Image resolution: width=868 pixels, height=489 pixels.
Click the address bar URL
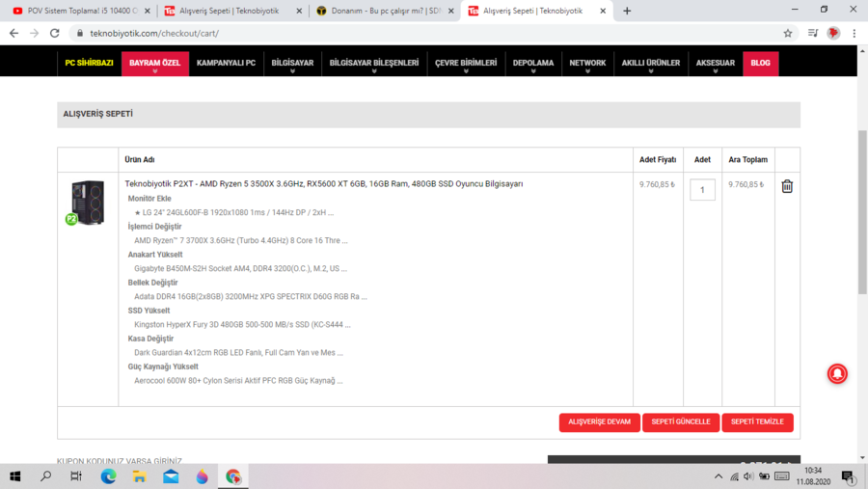point(154,33)
